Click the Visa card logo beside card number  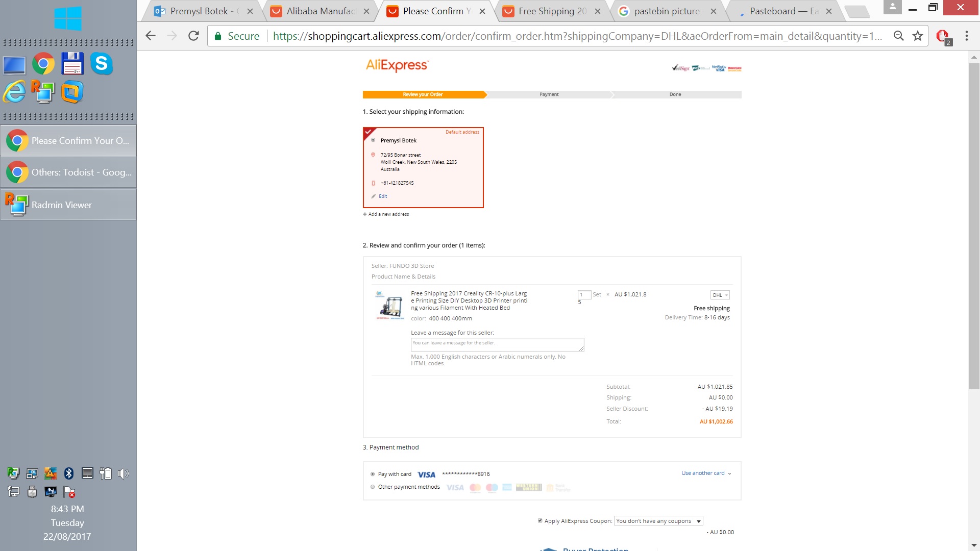(x=426, y=474)
